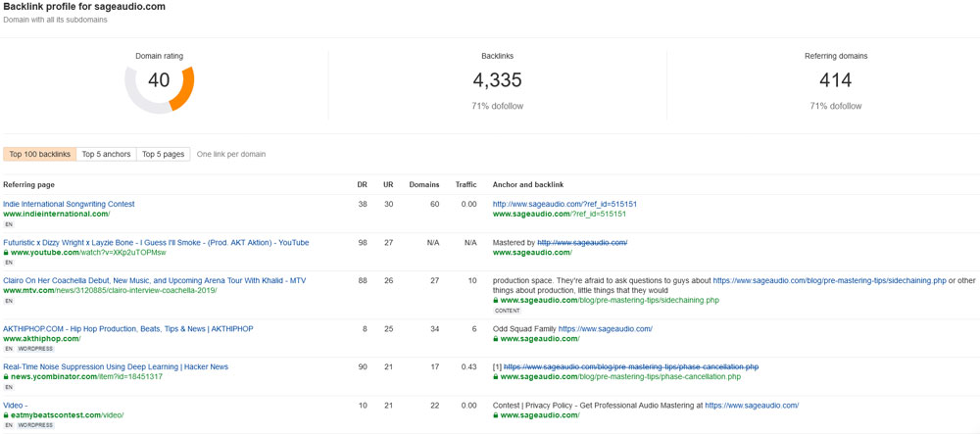Click the sageaudio.com ?ref_id=515151 anchor link
980x434 pixels.
tap(565, 204)
